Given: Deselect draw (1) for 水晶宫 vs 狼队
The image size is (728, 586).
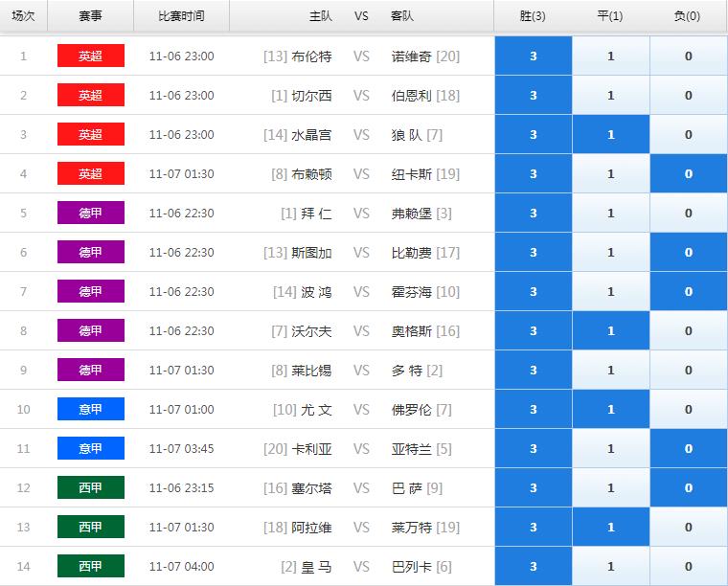Looking at the screenshot, I should (610, 135).
